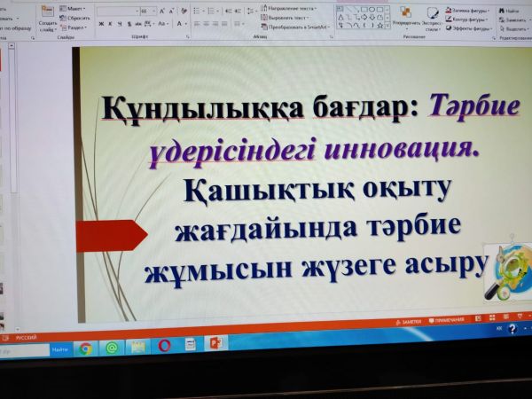Screen dimensions: 532x399
Task: Select the triangle shape in shapes gallery
Action: click(x=341, y=17)
